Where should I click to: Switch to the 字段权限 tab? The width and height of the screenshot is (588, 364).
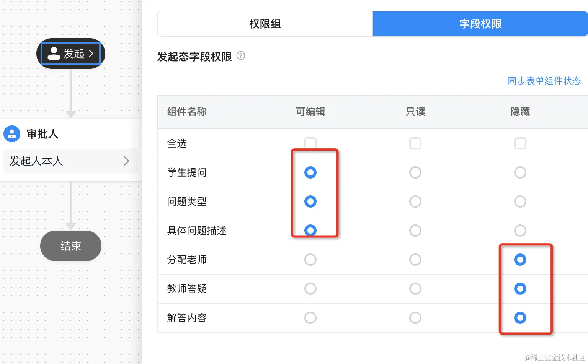480,24
